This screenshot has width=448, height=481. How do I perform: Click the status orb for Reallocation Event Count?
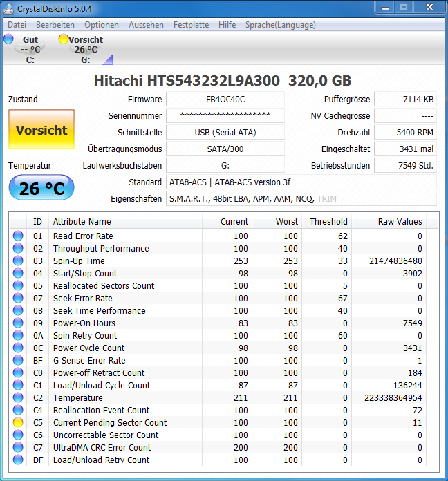pyautogui.click(x=18, y=410)
